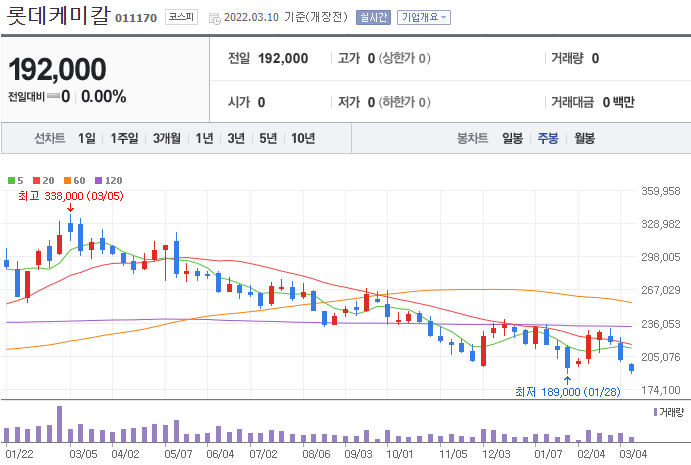Show the 3년 line chart
Image resolution: width=691 pixels, height=465 pixels.
pyautogui.click(x=236, y=138)
